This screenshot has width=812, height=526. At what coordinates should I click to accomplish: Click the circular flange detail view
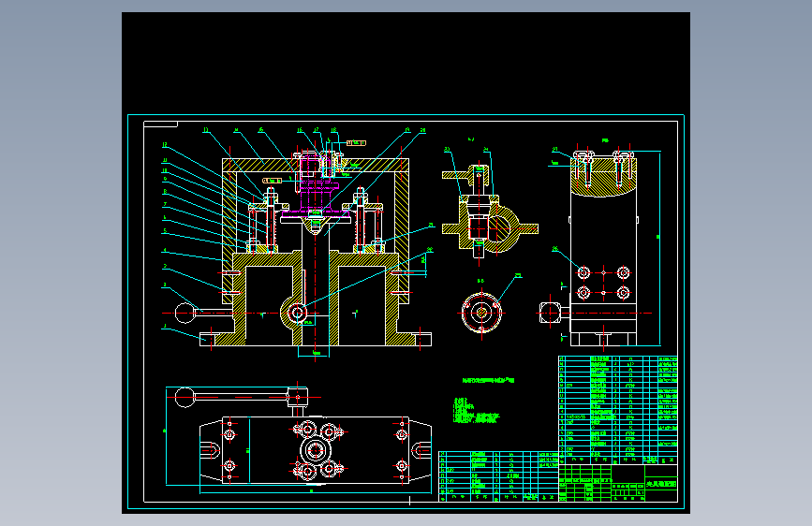[481, 313]
